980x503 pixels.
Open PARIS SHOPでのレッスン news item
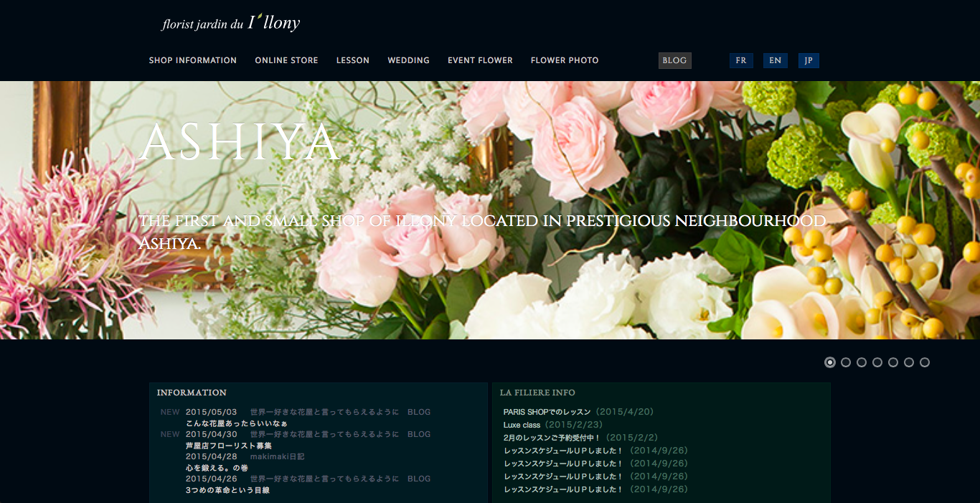coord(547,412)
